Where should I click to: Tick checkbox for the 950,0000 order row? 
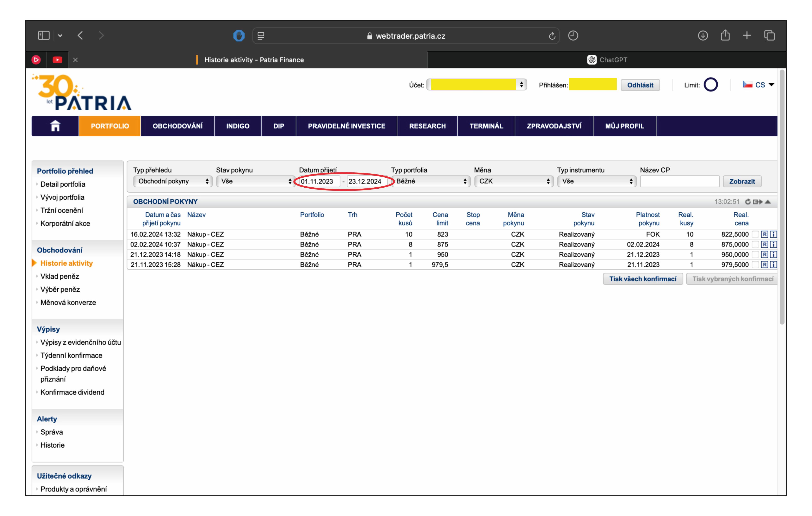755,255
